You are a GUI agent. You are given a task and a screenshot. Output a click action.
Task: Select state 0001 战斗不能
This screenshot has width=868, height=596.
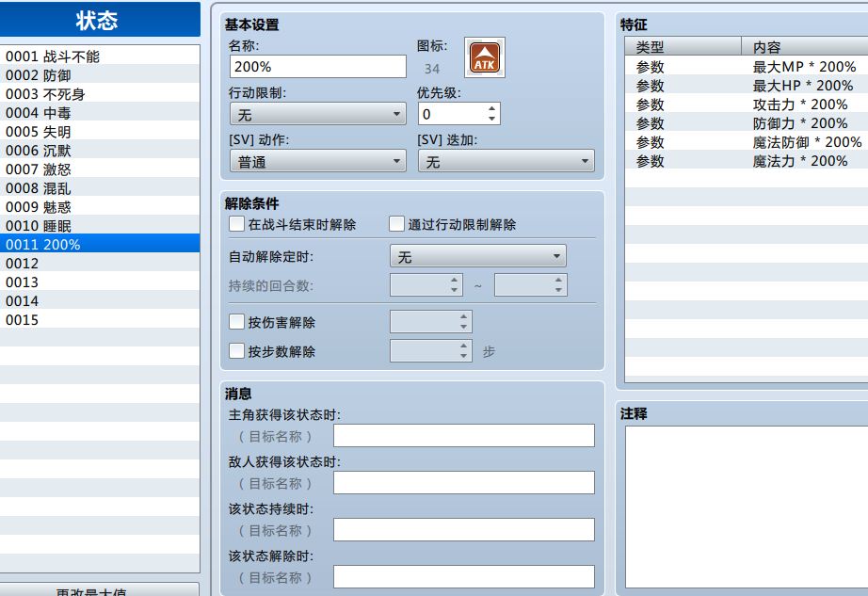(x=100, y=56)
